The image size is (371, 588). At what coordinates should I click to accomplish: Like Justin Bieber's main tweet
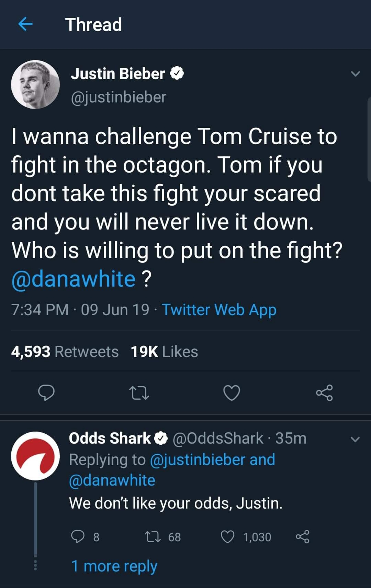[232, 393]
